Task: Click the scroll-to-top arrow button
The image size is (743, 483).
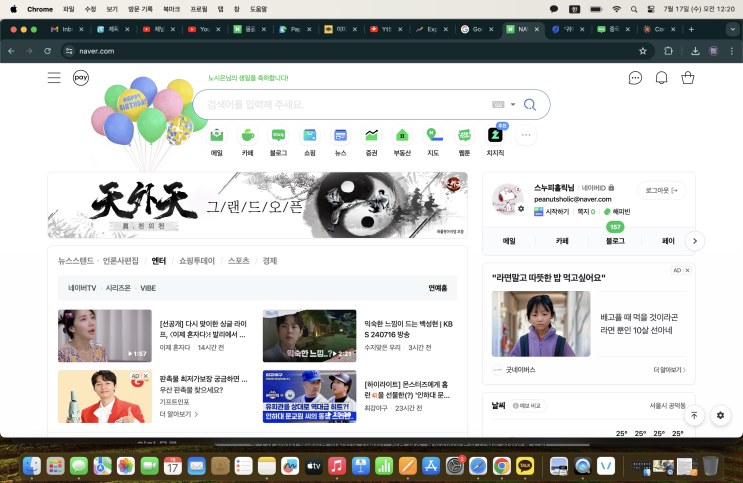Action: pyautogui.click(x=694, y=415)
